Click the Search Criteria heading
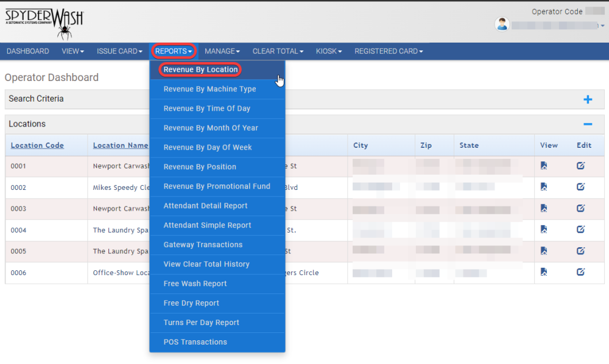The image size is (609, 364). (x=36, y=99)
